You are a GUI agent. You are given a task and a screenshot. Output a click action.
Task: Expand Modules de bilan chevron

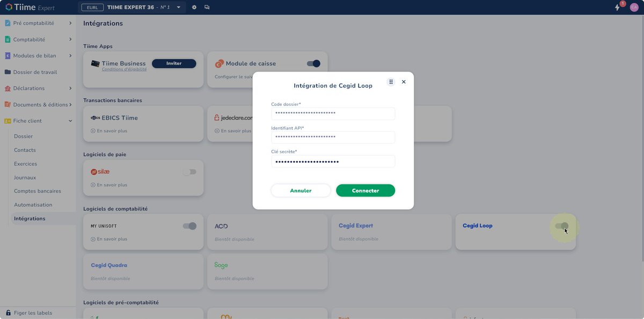tap(70, 56)
